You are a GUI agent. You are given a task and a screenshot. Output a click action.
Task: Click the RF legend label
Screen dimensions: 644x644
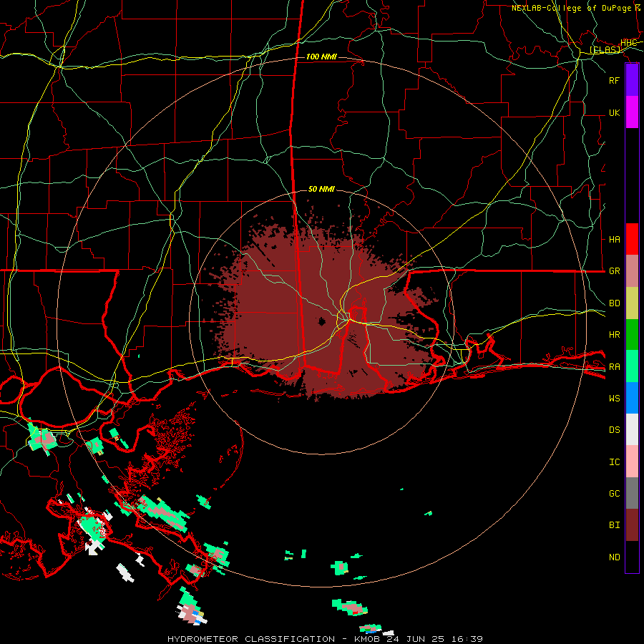(614, 80)
